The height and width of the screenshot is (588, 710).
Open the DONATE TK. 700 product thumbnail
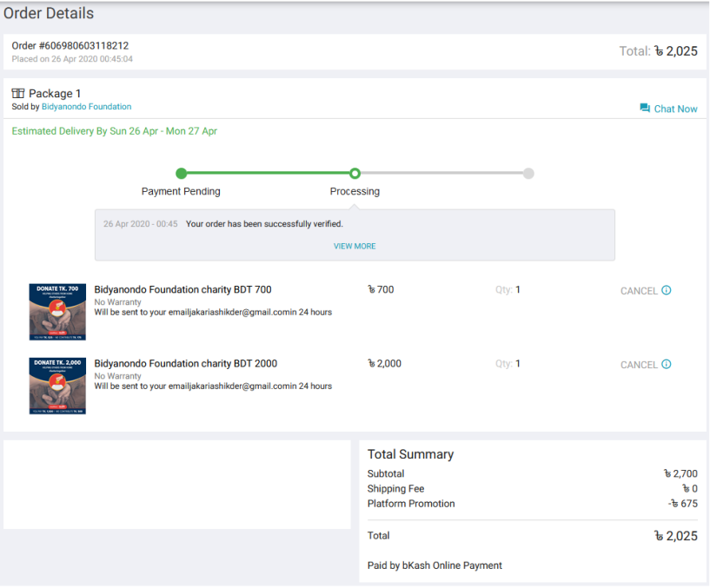[x=57, y=312]
